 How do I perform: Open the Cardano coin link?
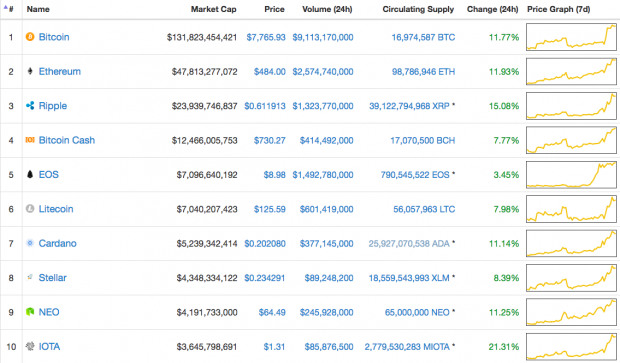[x=57, y=243]
